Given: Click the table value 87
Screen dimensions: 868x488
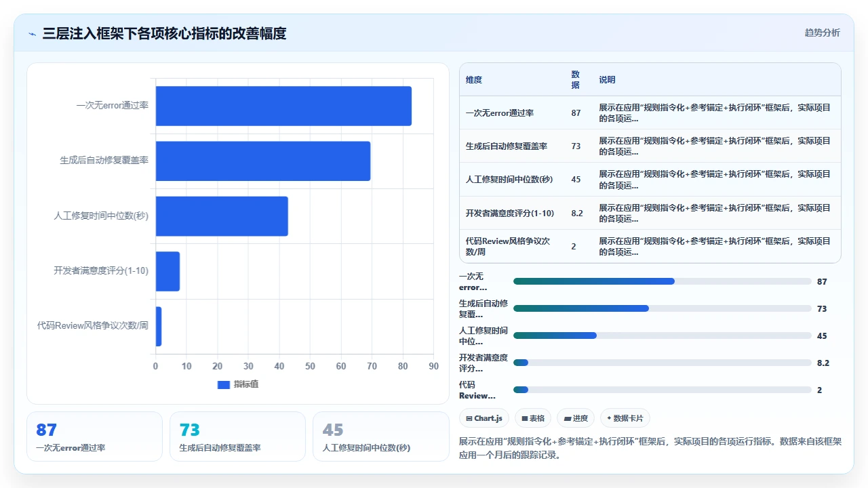Looking at the screenshot, I should (x=576, y=113).
